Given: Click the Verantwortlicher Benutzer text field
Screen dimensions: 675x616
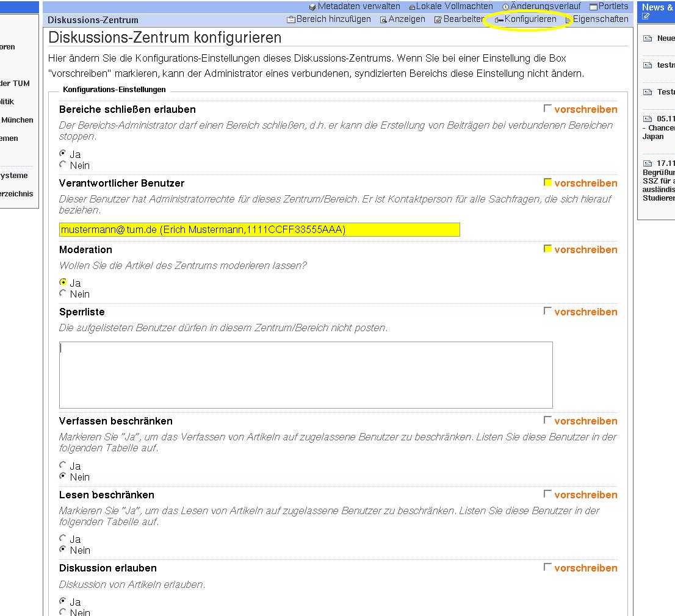Looking at the screenshot, I should point(259,229).
